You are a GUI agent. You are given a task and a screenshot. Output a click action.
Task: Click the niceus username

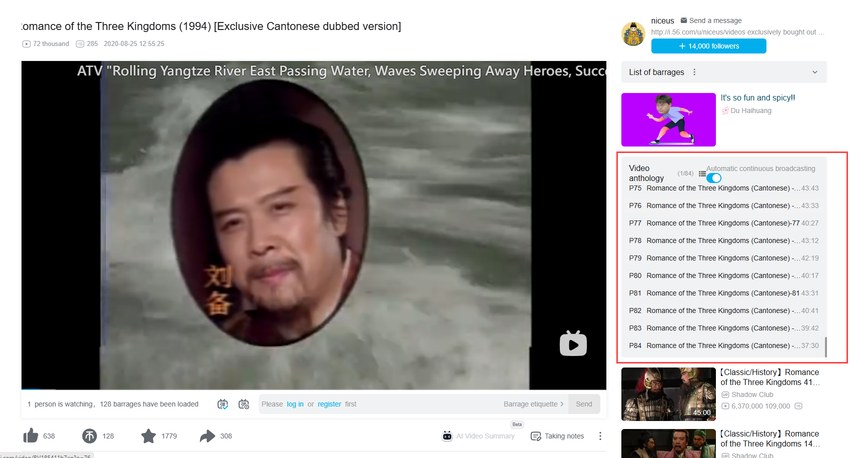point(662,20)
